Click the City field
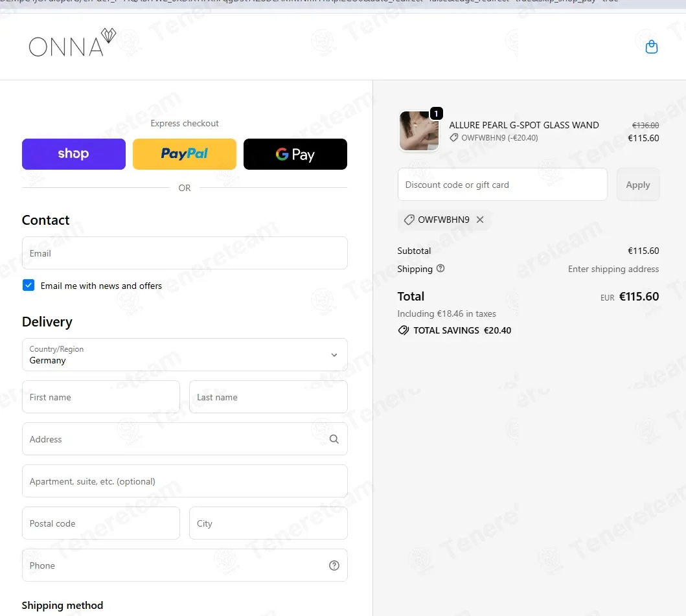Viewport: 686px width, 616px height. pos(268,523)
